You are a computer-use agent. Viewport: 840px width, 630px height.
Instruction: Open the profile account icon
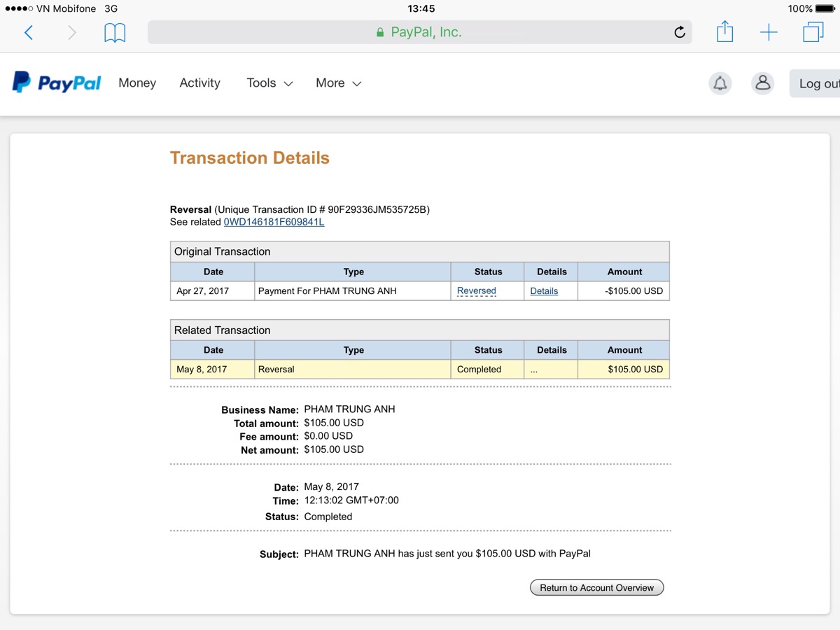[762, 83]
